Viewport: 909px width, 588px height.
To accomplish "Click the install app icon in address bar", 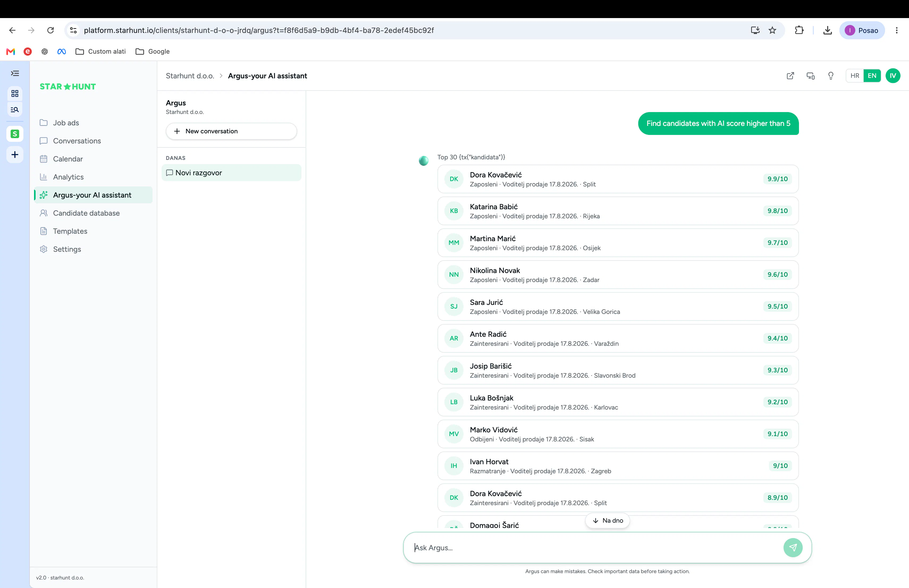I will click(755, 30).
